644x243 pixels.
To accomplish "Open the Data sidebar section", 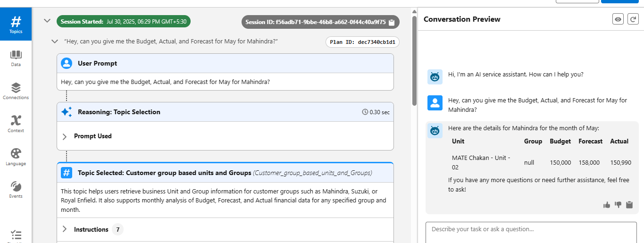I will tap(16, 58).
